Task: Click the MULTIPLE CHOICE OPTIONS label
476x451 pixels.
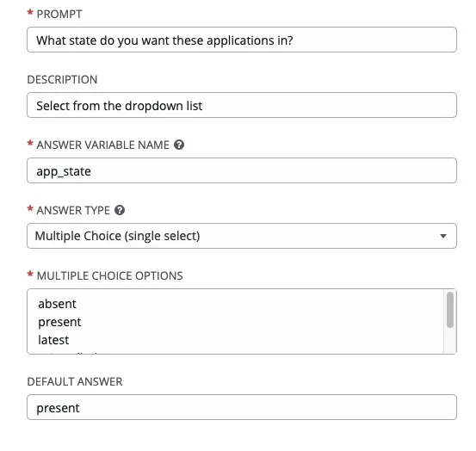Action: tap(109, 276)
